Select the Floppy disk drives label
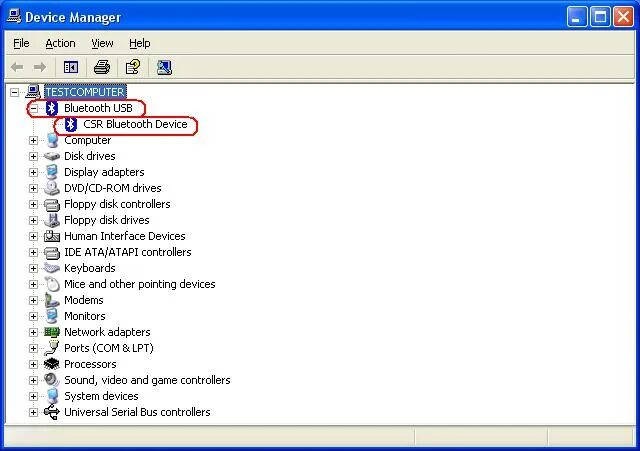 [x=107, y=220]
